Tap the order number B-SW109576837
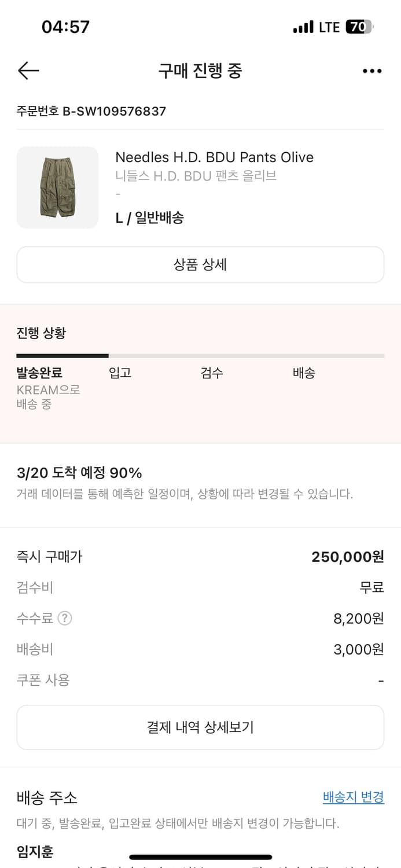This screenshot has width=401, height=868. coord(91,111)
